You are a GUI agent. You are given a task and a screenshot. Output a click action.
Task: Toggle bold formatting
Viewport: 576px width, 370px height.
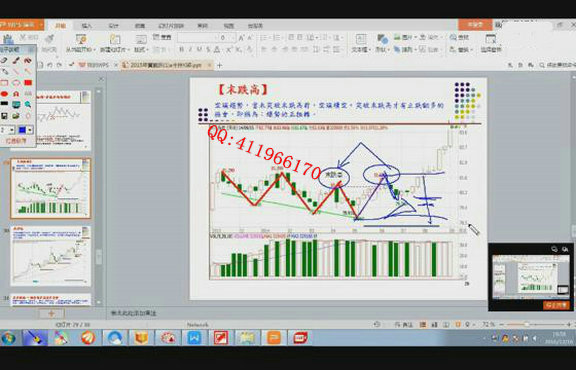pyautogui.click(x=181, y=49)
